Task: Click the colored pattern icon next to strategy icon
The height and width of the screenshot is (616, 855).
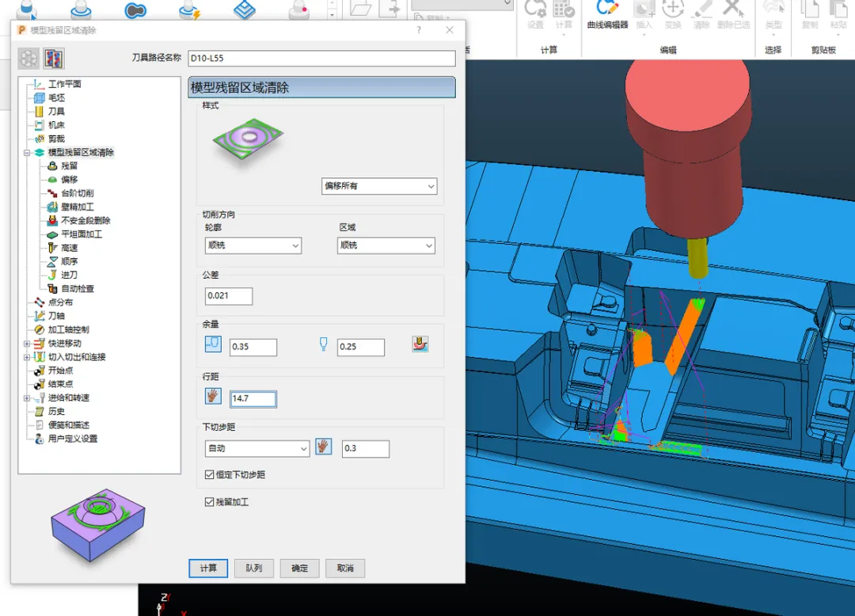Action: click(x=54, y=59)
